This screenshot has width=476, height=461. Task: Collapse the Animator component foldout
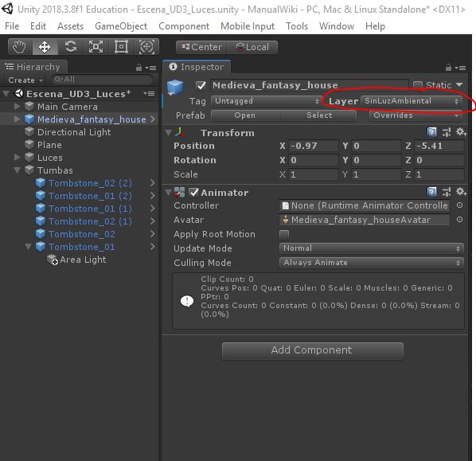168,192
